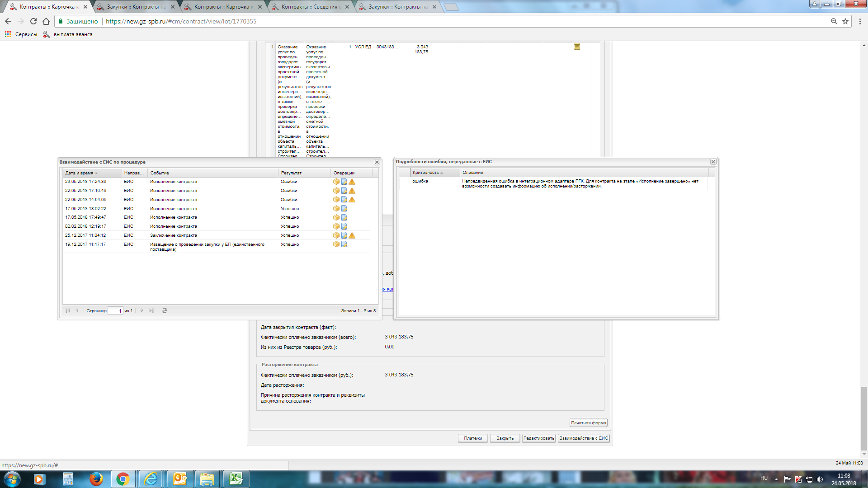Open Excel from taskbar

tap(236, 479)
